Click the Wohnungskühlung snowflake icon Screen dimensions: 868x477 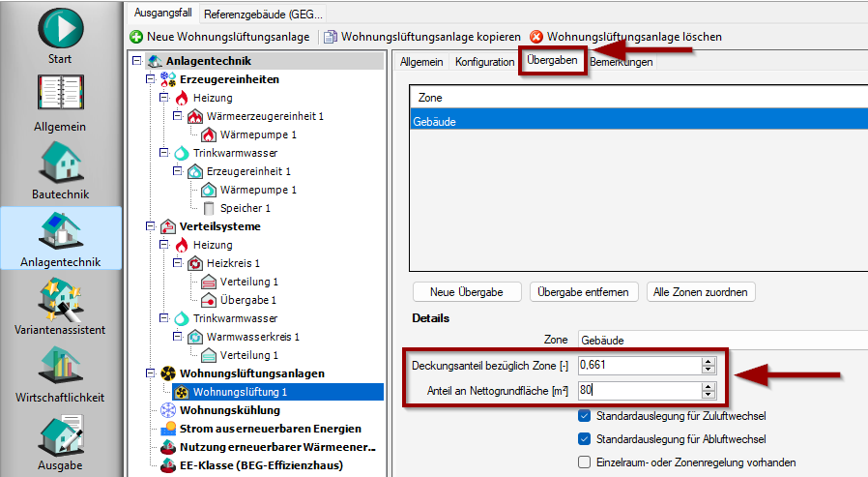pos(168,410)
